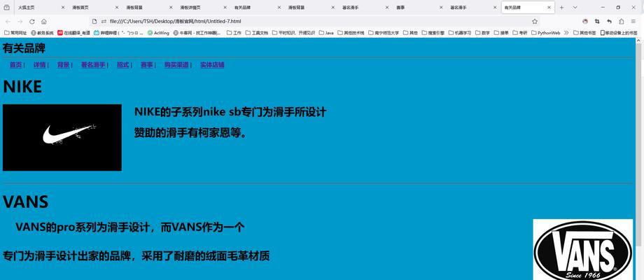Open the 工作 bookmark folder

coord(234,33)
